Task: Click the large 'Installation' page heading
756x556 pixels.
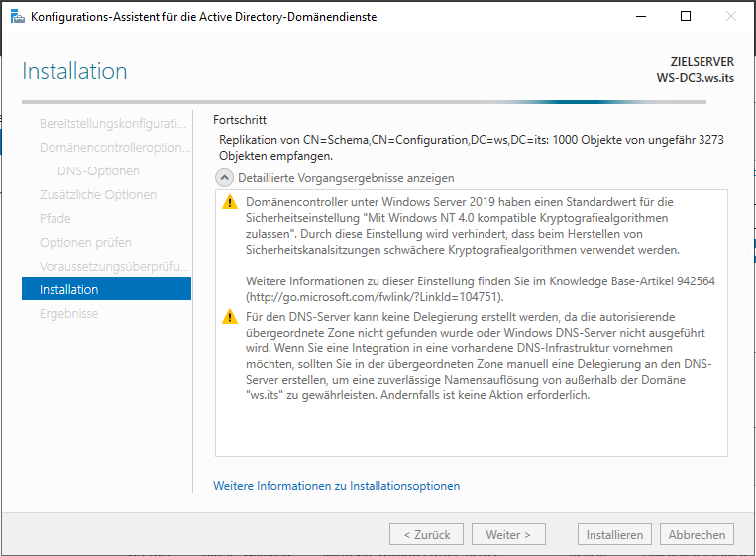Action: [74, 71]
